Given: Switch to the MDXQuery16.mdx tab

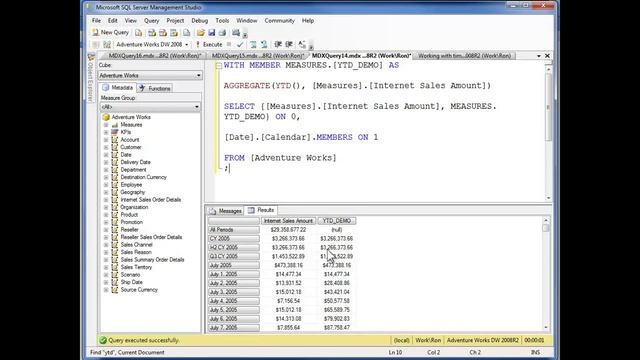Looking at the screenshot, I should pyautogui.click(x=154, y=56).
